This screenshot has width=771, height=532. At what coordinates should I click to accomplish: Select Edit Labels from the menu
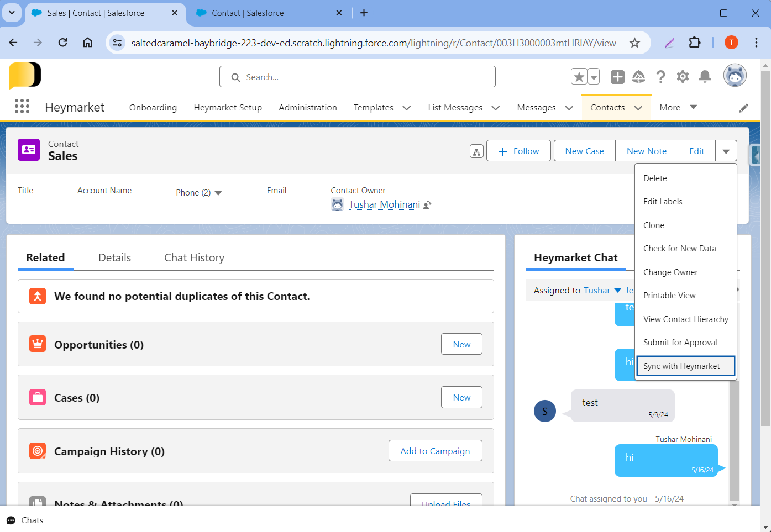(x=685, y=202)
